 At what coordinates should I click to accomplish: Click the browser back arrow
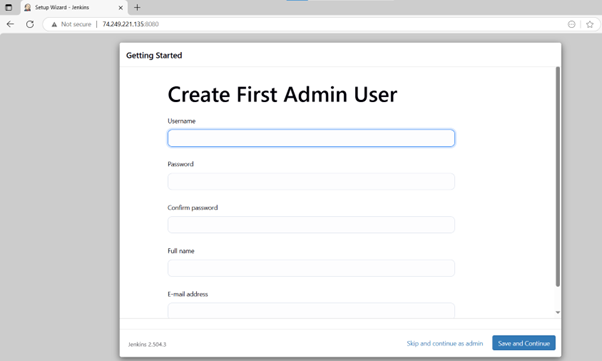10,24
